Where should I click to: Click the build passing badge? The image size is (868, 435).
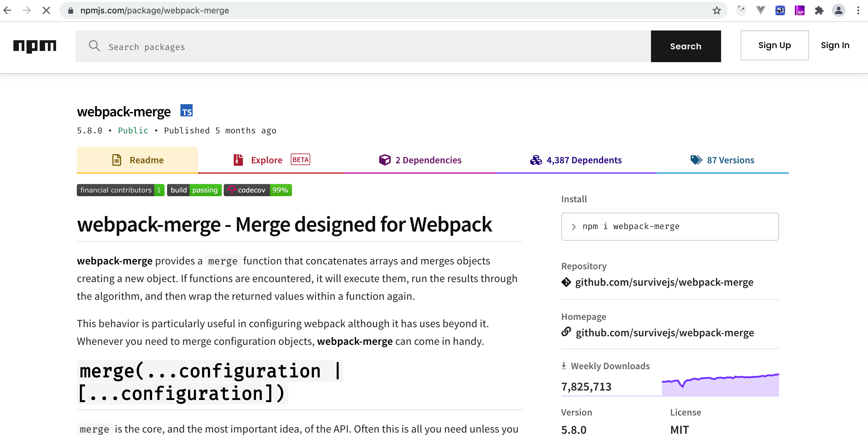coord(194,190)
